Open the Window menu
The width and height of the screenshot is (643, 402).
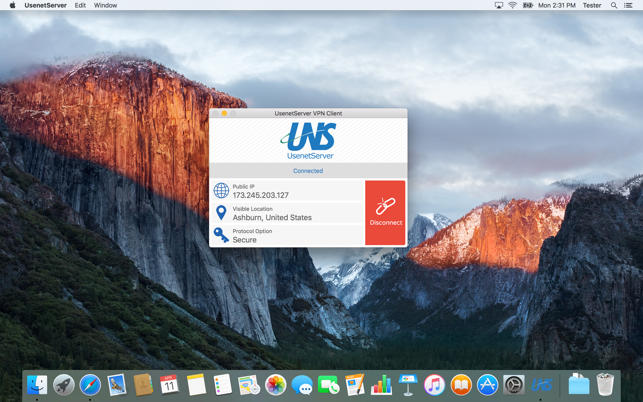105,6
